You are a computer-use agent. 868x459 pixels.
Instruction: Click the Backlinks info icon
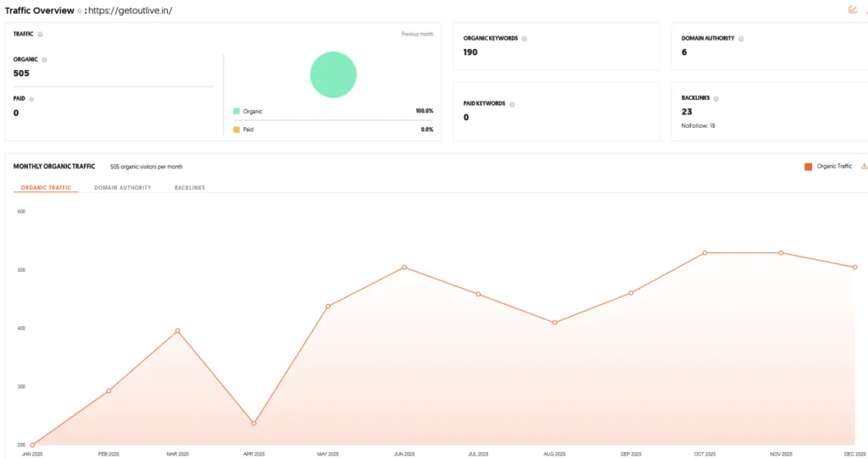[x=715, y=98]
